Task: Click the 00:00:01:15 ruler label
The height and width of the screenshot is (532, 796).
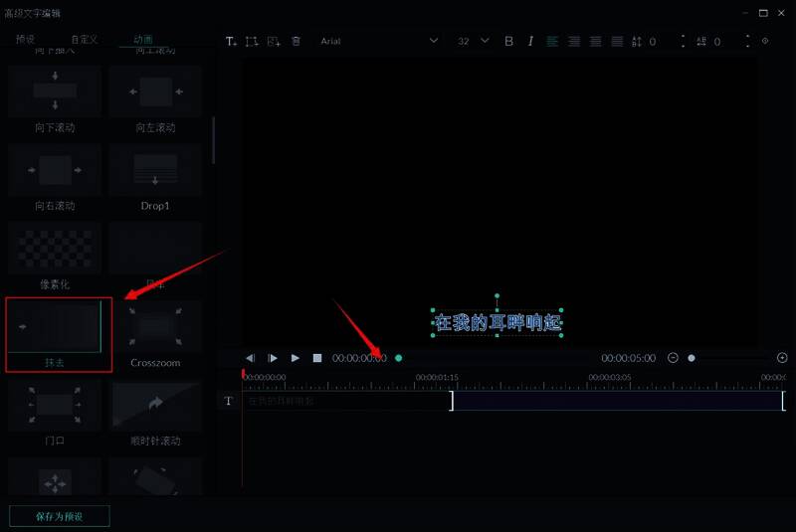Action: tap(437, 377)
